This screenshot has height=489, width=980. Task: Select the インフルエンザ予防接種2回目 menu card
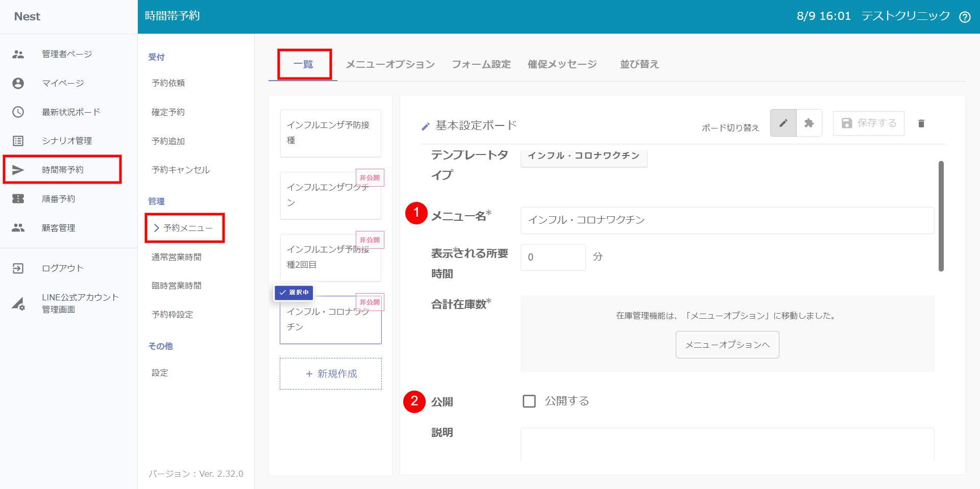tap(330, 258)
